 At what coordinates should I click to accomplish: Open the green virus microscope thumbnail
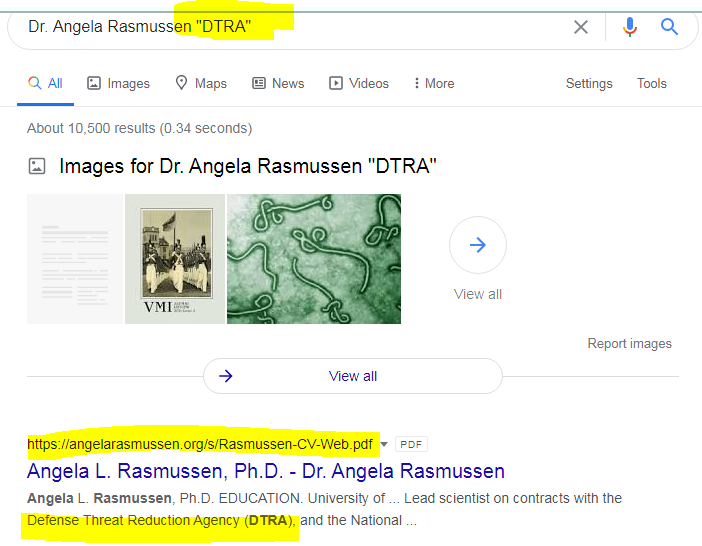pos(314,259)
